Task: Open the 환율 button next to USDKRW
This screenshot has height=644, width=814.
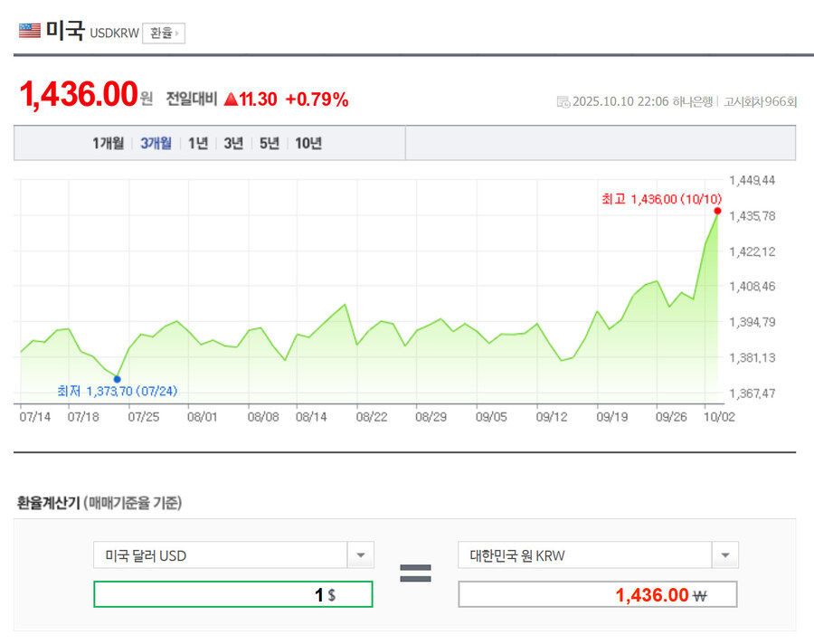Action: 164,33
